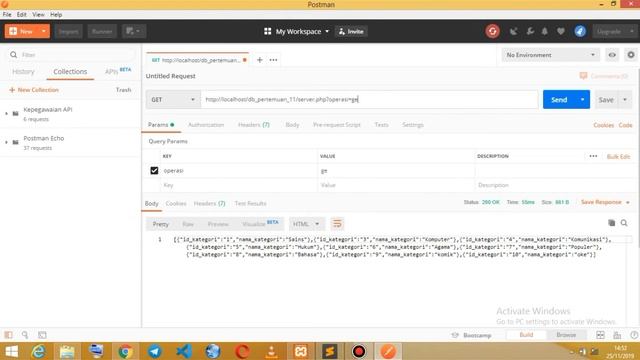Launch Chrome from the taskbar

click(x=125, y=351)
